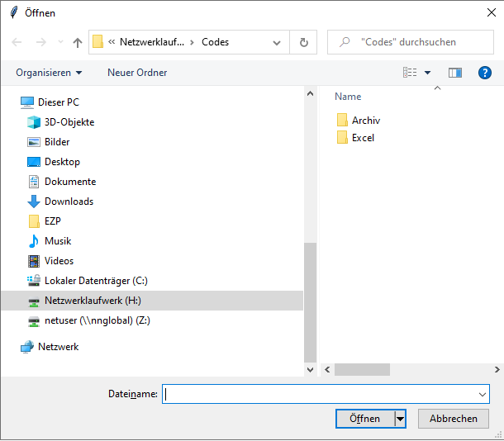Click the "Codes" durchsuchen search box

(411, 42)
